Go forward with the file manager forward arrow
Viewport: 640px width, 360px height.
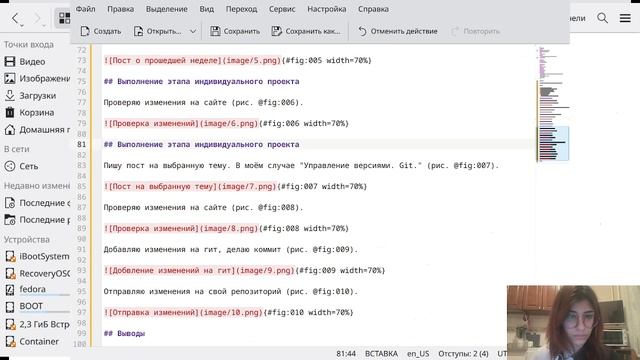pyautogui.click(x=38, y=18)
